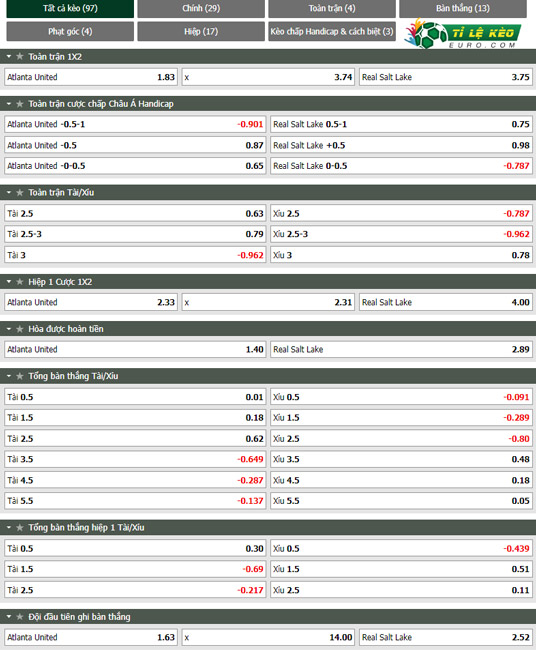Image resolution: width=536 pixels, height=655 pixels.
Task: Open the Tất cả kèo (97) tab
Action: click(x=70, y=8)
